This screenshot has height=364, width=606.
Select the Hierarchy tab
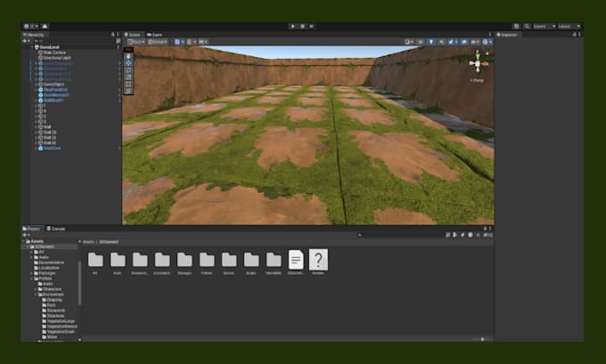pyautogui.click(x=34, y=35)
